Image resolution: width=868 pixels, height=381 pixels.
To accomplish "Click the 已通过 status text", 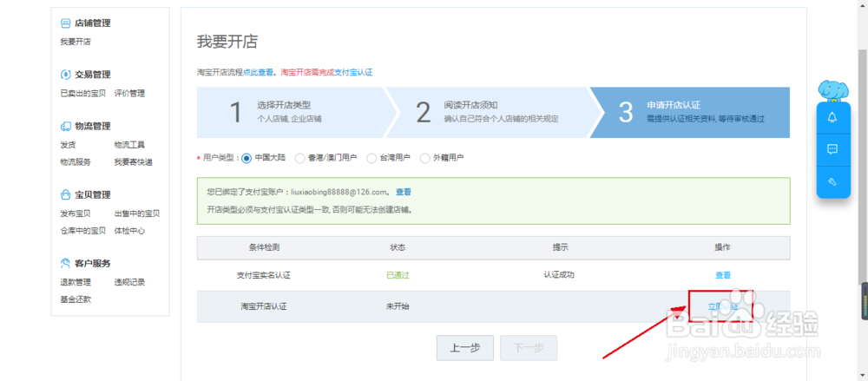I will 398,275.
